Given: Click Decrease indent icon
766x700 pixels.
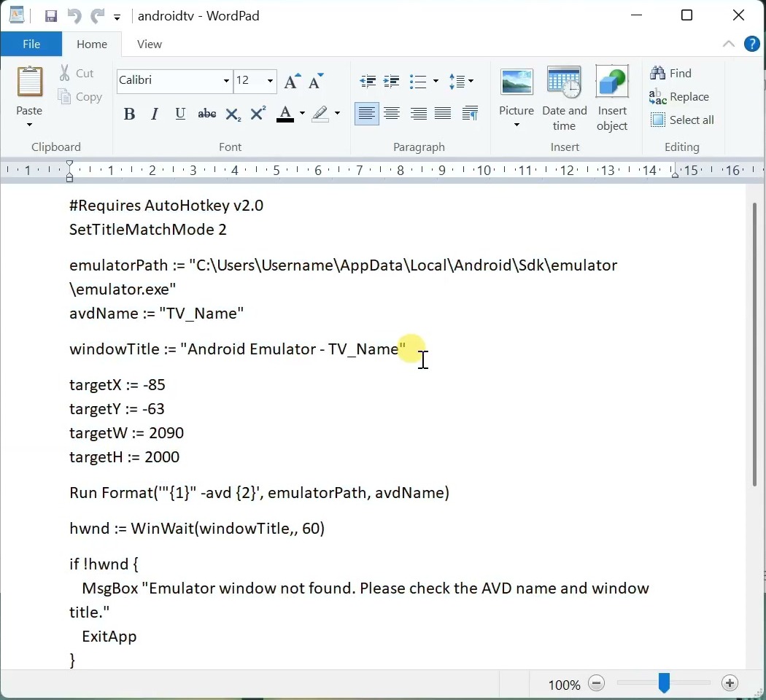Looking at the screenshot, I should tap(368, 81).
